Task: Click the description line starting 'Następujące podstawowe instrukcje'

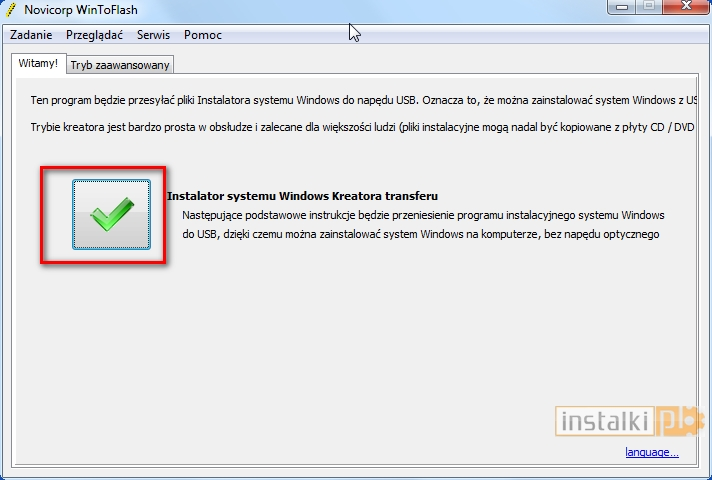Action: click(422, 215)
